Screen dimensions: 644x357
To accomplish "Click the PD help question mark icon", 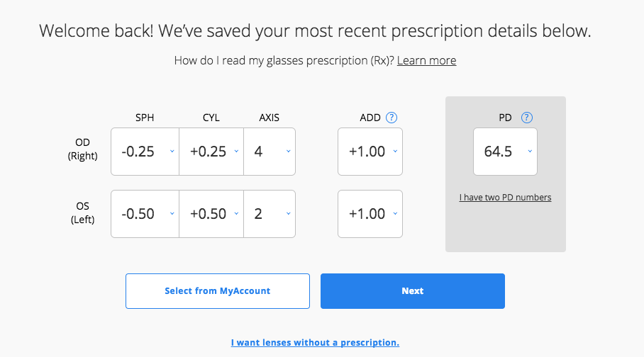I will tap(526, 118).
